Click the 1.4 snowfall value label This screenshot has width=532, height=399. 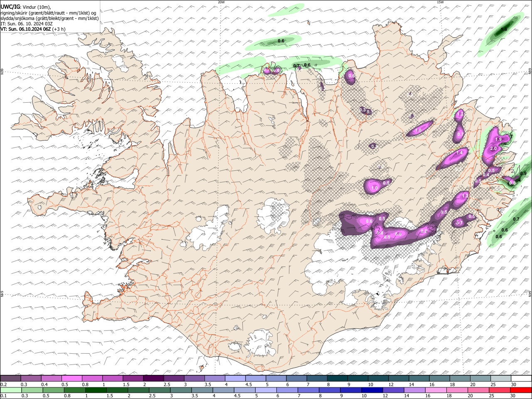tap(459, 153)
